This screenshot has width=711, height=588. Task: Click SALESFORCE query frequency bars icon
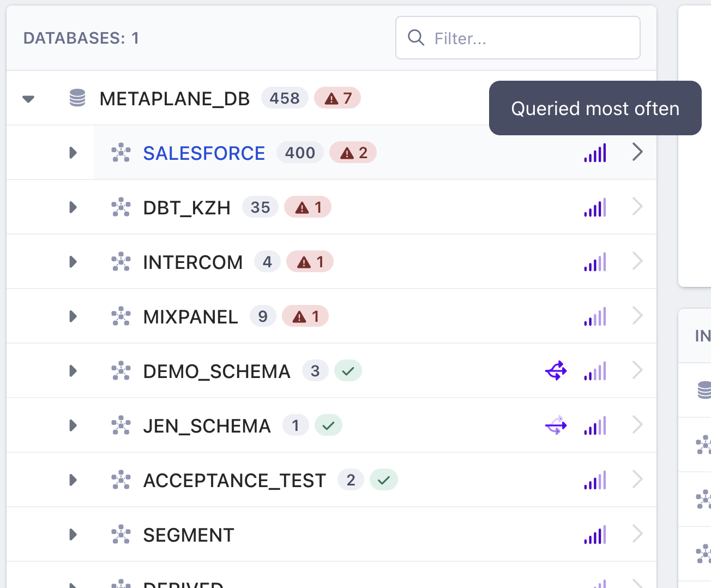(x=595, y=153)
